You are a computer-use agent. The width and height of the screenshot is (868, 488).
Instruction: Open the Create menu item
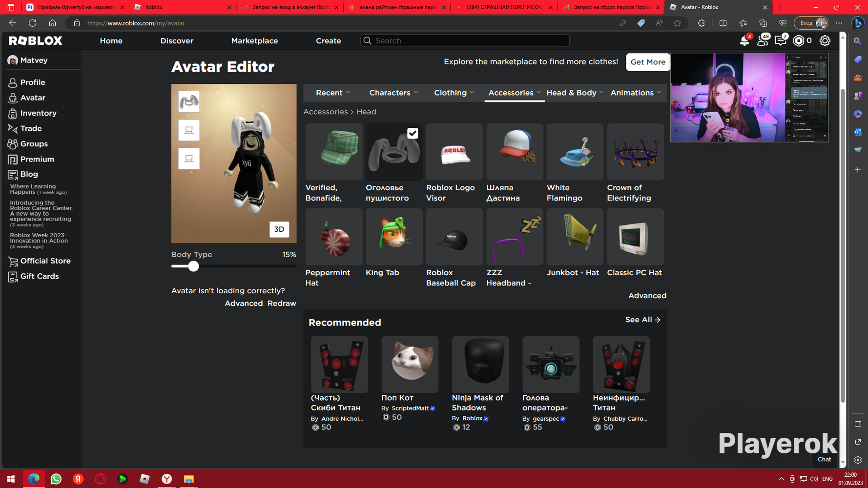click(329, 41)
